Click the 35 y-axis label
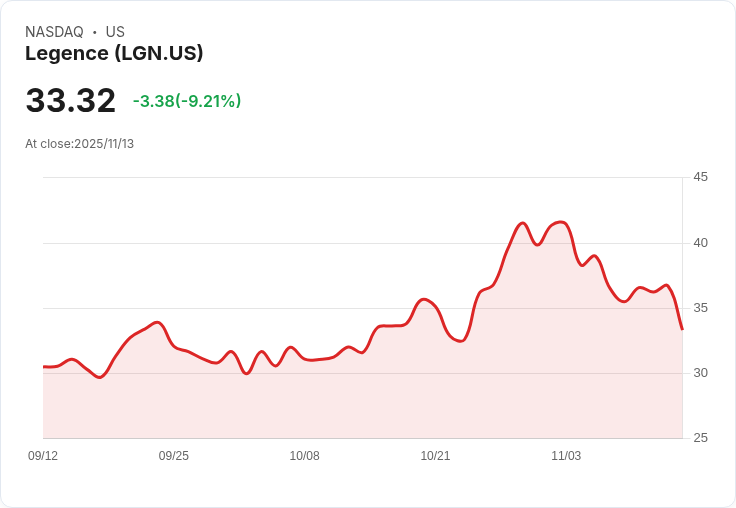736x508 pixels. click(x=700, y=307)
